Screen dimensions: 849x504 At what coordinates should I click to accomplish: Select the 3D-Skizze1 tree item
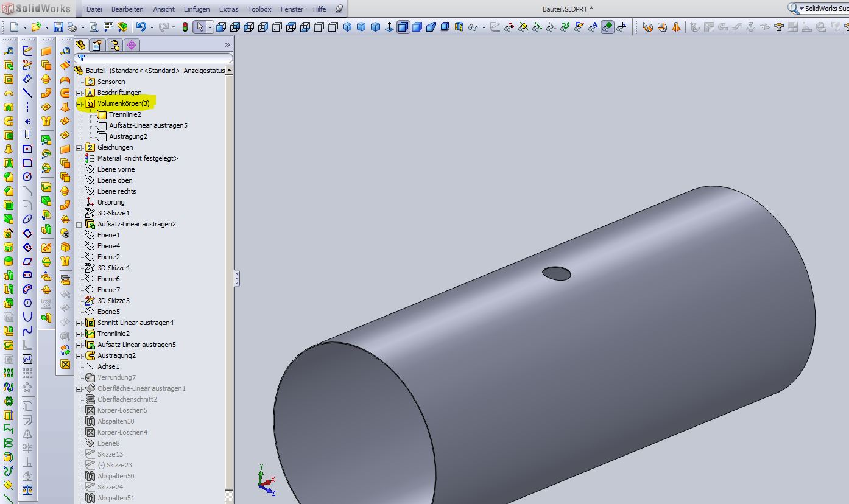(x=113, y=213)
